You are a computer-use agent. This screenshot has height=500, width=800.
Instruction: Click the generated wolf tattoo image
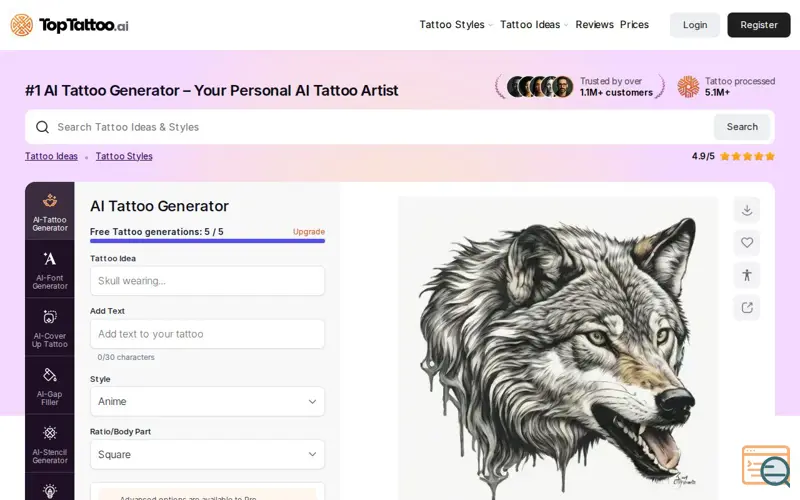pyautogui.click(x=558, y=348)
